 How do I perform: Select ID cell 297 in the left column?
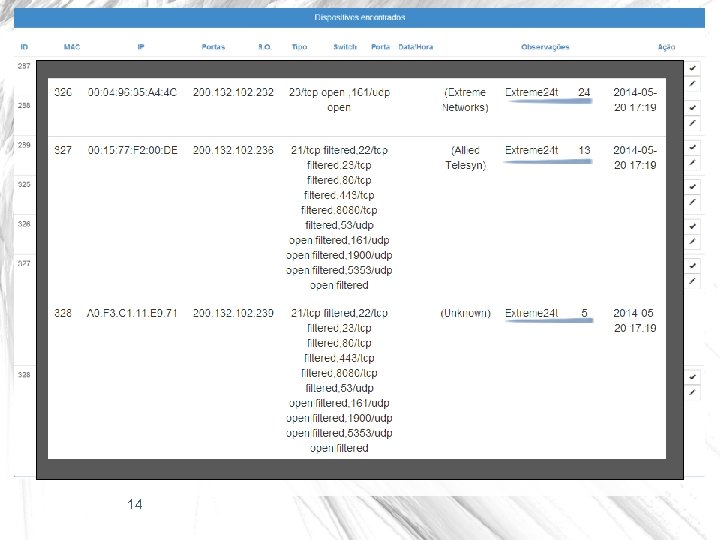click(x=24, y=66)
